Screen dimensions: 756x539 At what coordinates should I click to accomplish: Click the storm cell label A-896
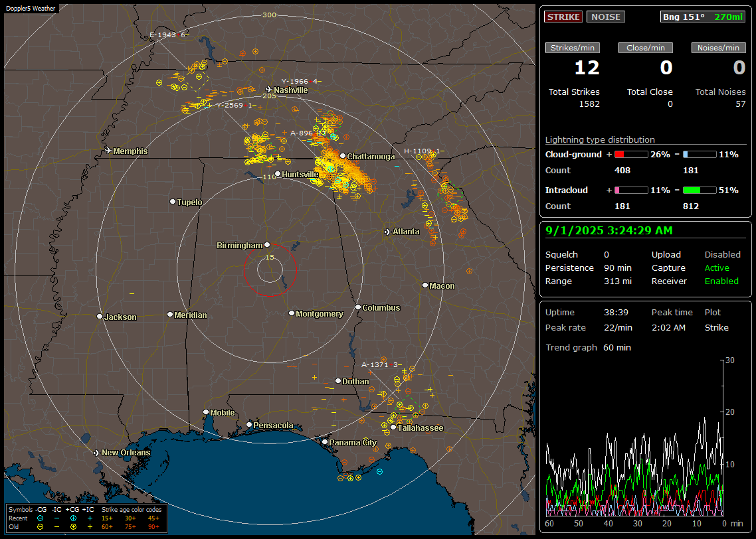(x=308, y=133)
